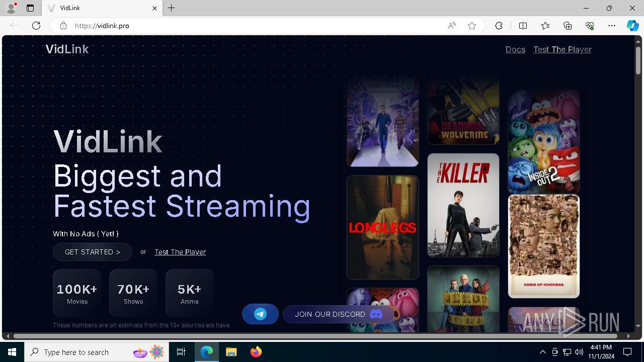Viewport: 644px width, 362px height.
Task: Open Microsoft Edge taskbar icon
Action: [207, 352]
